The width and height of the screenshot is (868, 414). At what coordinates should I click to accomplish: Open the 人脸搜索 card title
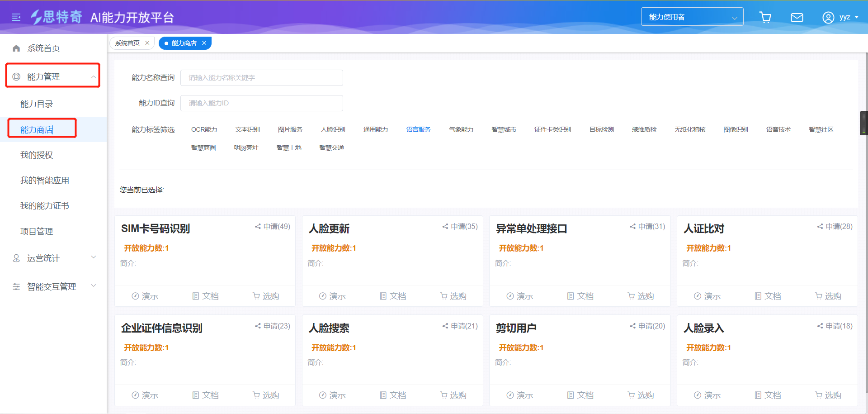click(329, 328)
